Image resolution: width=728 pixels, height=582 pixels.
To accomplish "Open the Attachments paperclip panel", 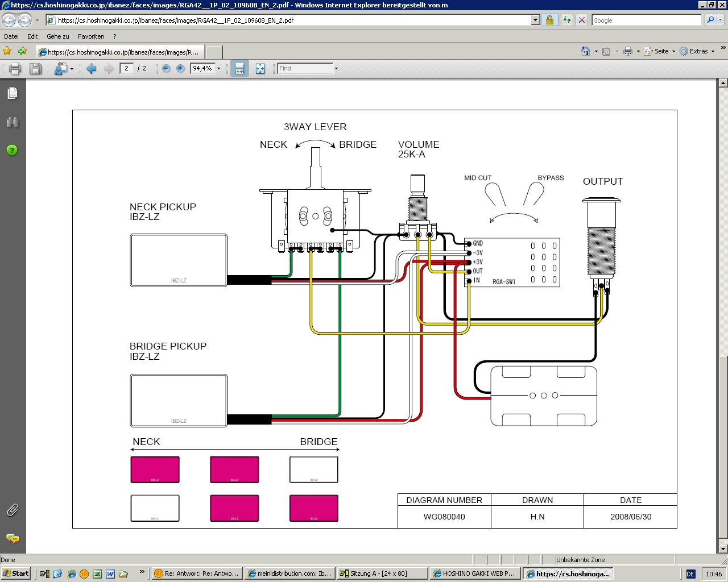I will [12, 510].
